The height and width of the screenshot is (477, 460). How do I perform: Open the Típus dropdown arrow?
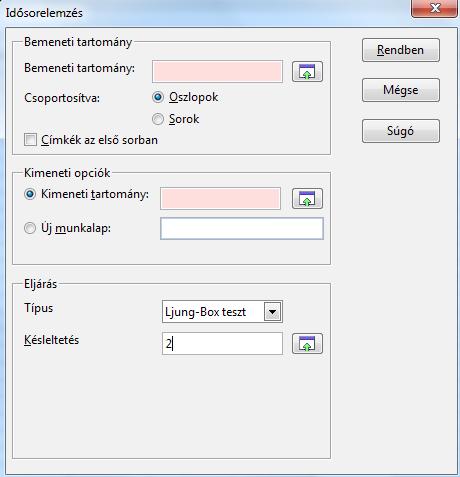click(x=273, y=312)
